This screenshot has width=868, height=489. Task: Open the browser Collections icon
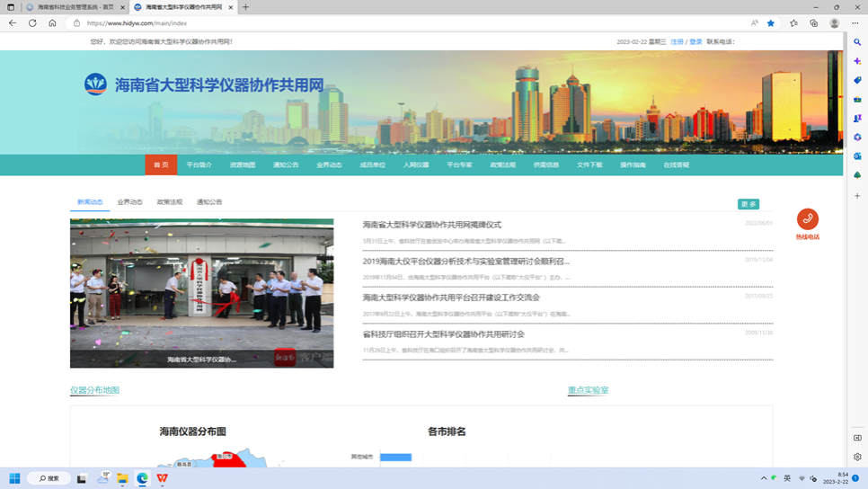(x=813, y=23)
